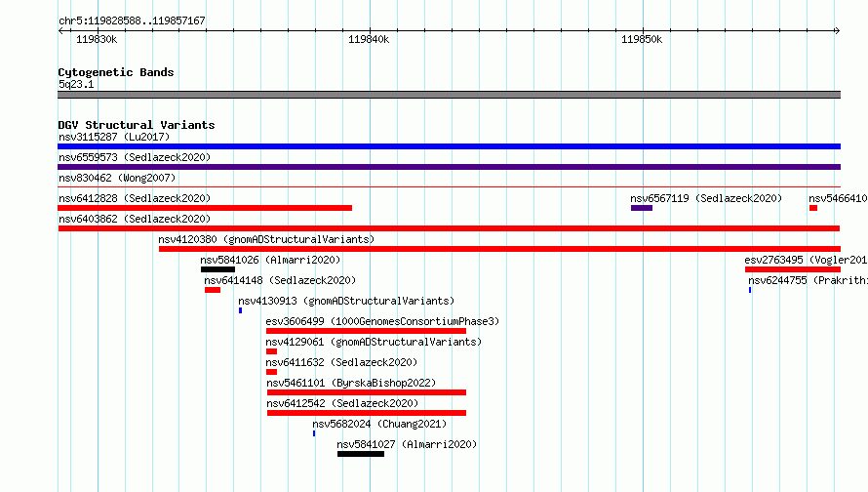Click the small blue nsv4130913 marker

[x=240, y=310]
